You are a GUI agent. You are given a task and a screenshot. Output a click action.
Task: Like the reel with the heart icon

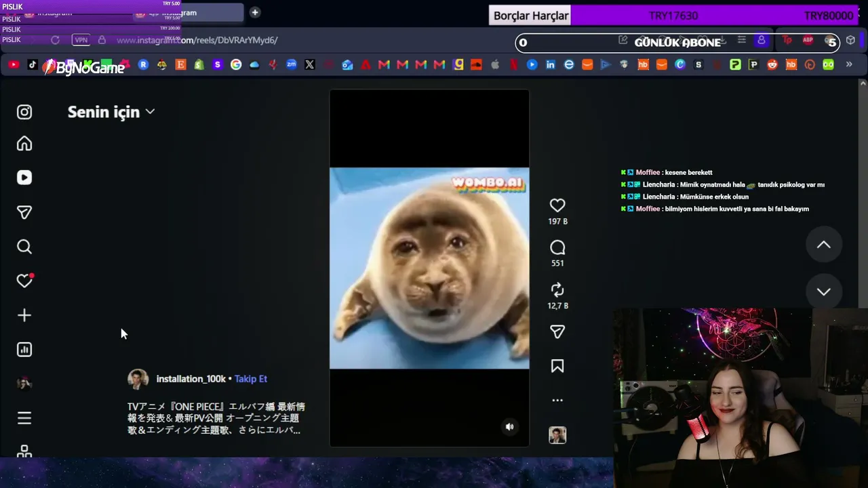(557, 205)
